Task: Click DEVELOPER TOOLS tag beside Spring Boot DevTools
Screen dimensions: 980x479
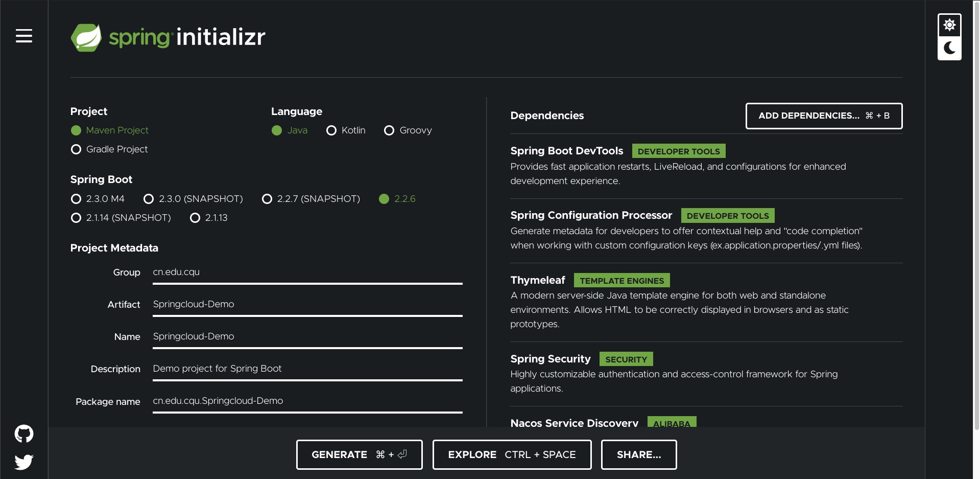Action: [679, 151]
